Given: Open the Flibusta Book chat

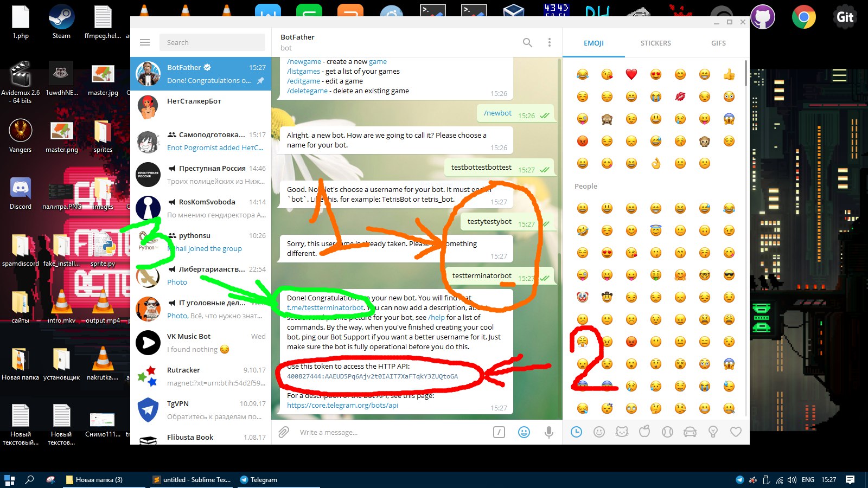Looking at the screenshot, I should point(201,437).
